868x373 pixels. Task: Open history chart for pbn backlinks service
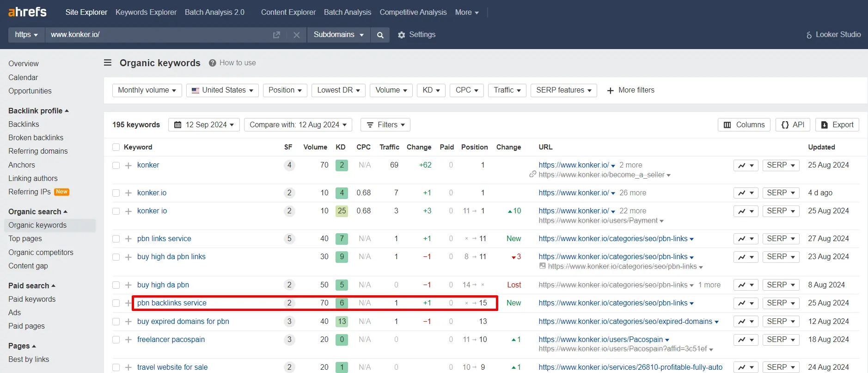pos(746,303)
